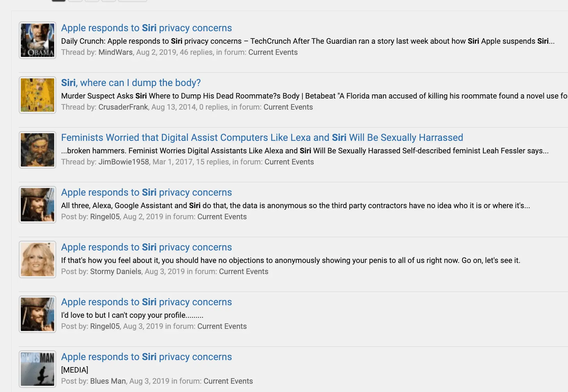Click Ringel05's avatar beside the Aug 2 post

pos(37,205)
